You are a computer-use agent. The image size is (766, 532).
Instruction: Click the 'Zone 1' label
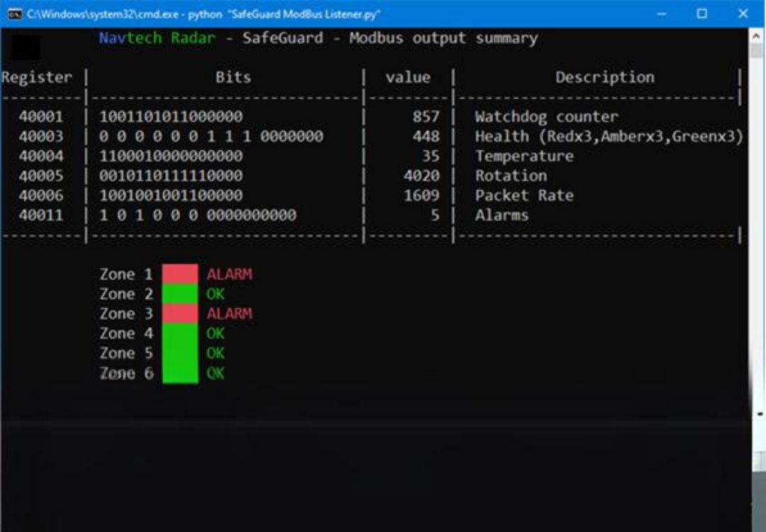[126, 274]
